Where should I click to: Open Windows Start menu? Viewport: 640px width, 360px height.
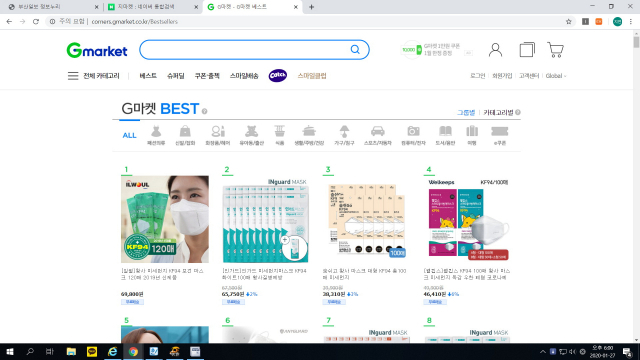click(x=9, y=351)
